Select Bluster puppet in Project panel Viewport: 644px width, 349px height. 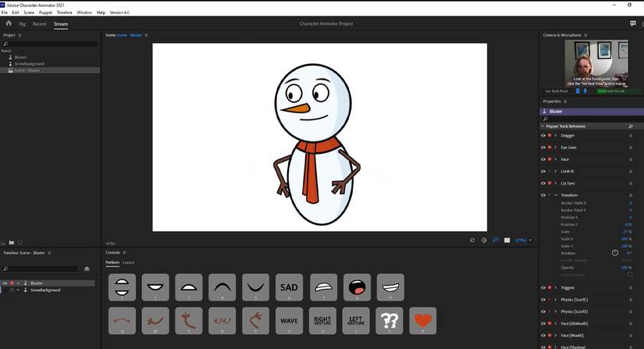coord(20,57)
